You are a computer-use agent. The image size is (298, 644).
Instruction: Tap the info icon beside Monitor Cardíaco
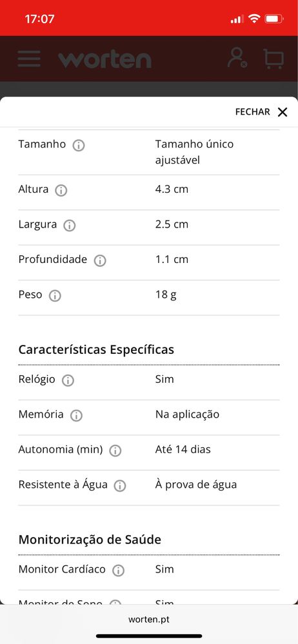[118, 571]
